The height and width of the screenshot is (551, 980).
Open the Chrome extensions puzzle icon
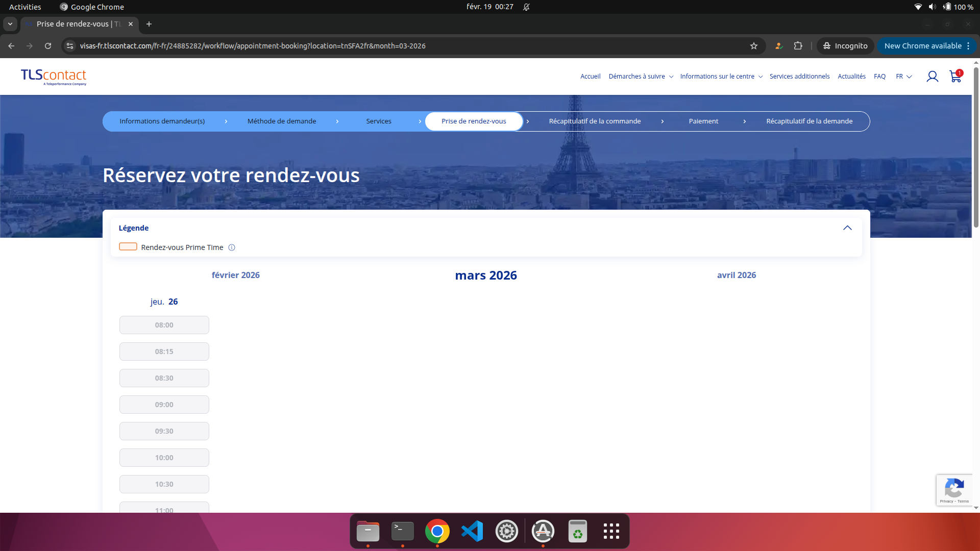[798, 46]
